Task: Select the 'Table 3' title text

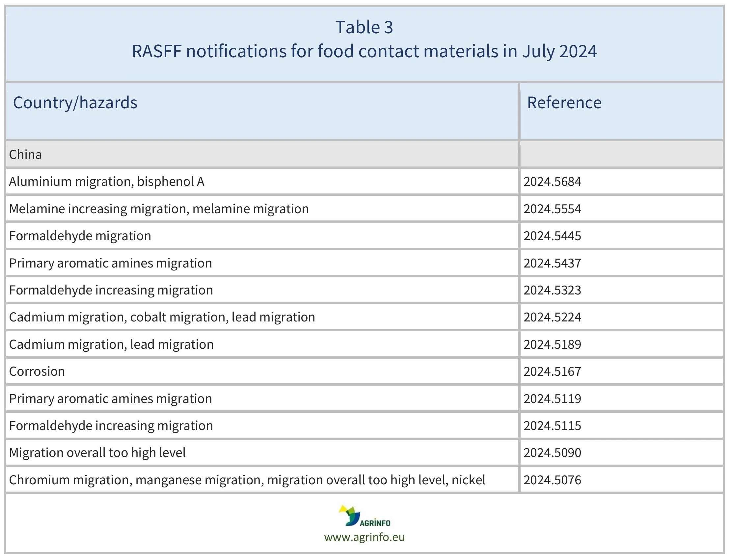Action: (364, 27)
